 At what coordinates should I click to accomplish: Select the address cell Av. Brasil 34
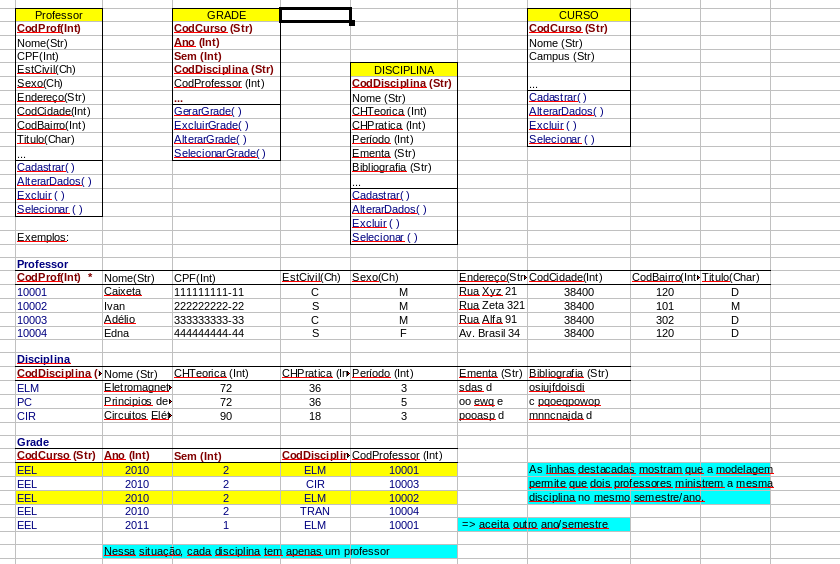(x=489, y=333)
